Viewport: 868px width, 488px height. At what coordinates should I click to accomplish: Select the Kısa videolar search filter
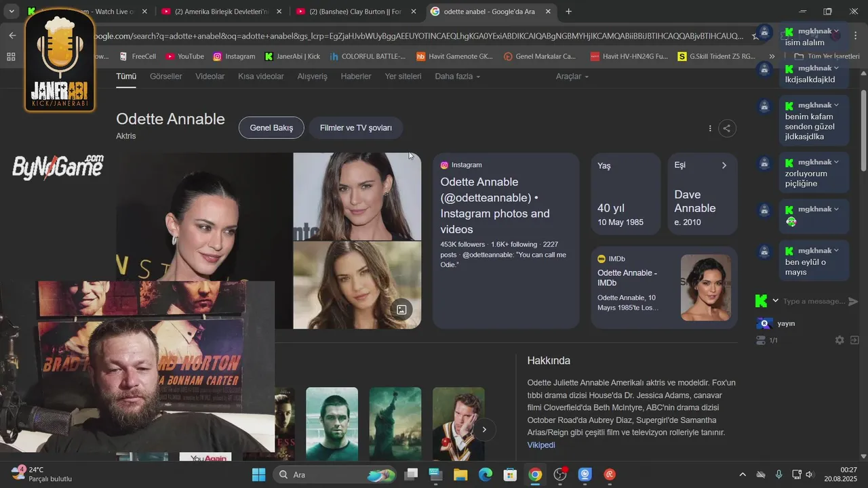pyautogui.click(x=261, y=77)
